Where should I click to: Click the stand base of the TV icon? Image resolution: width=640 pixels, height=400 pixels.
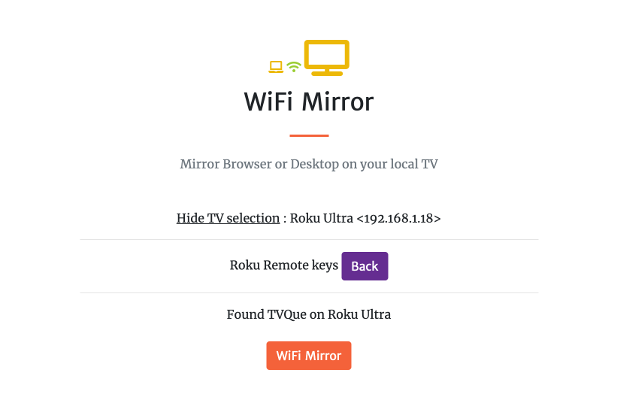[x=327, y=73]
